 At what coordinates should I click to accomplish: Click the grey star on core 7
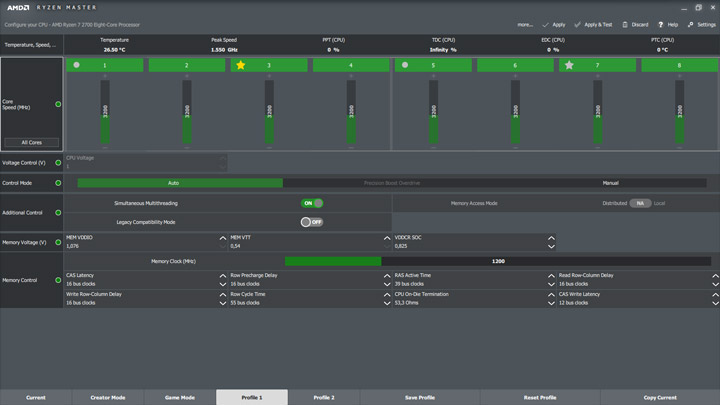tap(569, 65)
